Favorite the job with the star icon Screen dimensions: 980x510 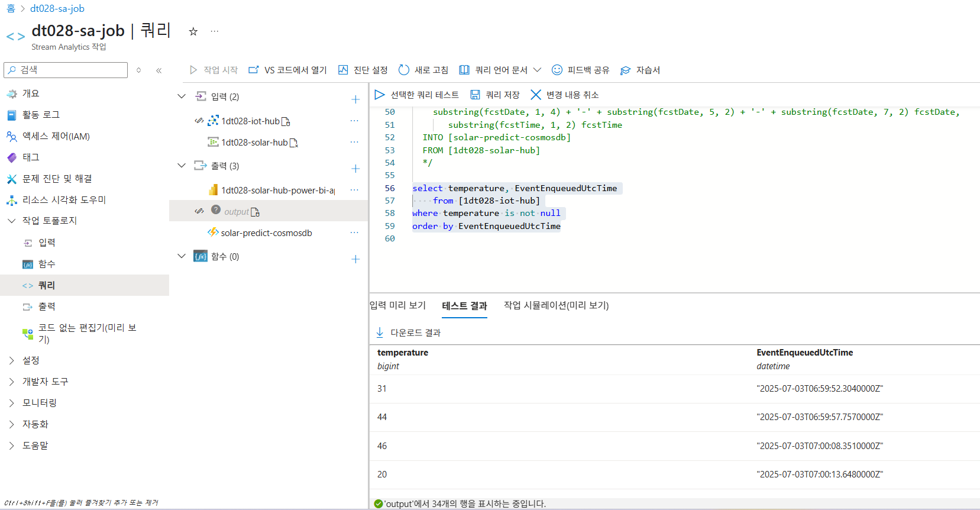click(x=193, y=32)
